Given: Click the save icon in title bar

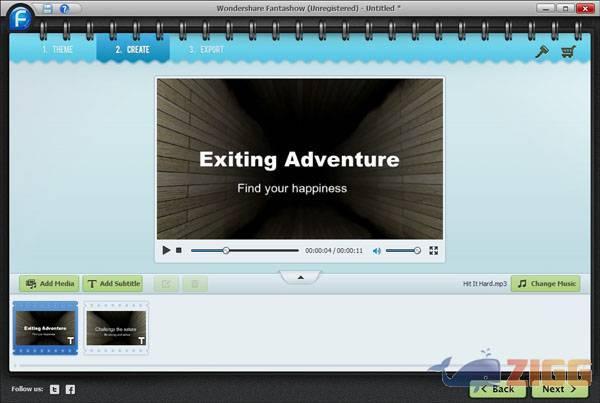Looking at the screenshot, I should pyautogui.click(x=46, y=9).
